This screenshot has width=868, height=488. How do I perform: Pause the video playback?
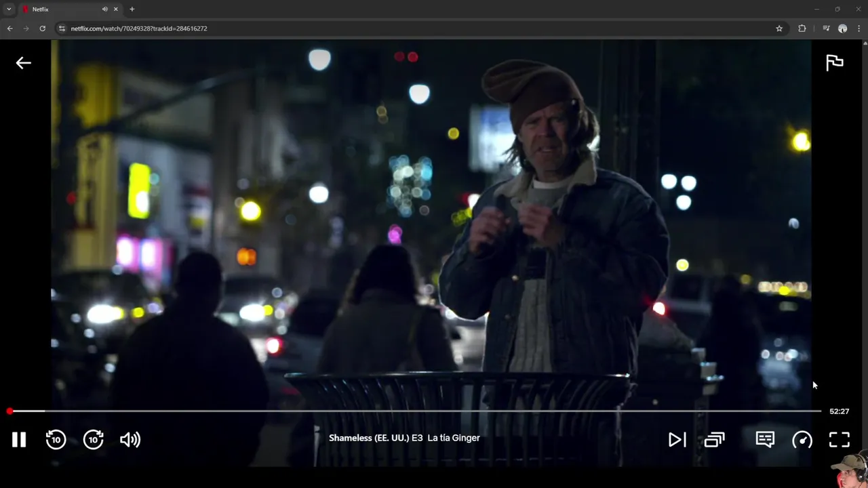pos(19,440)
